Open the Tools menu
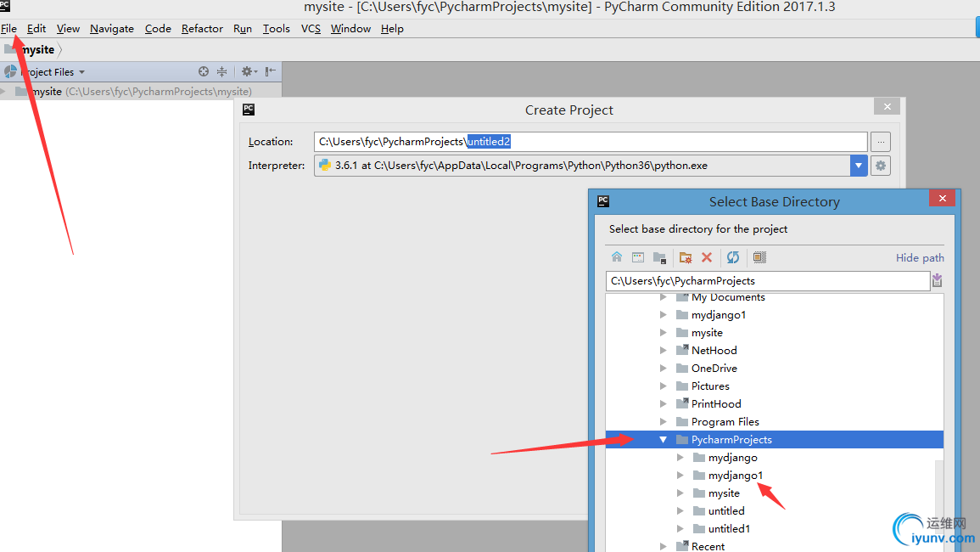 click(277, 29)
